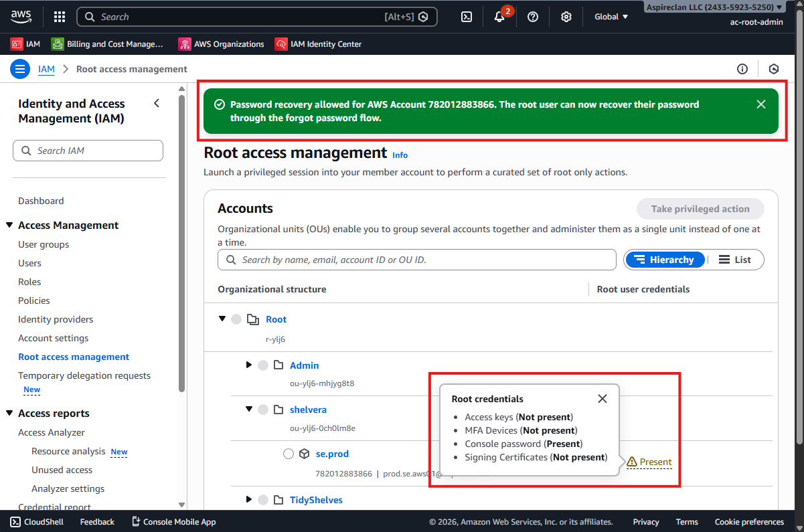Open the shelvera OU link
The height and width of the screenshot is (532, 804).
[x=308, y=410]
